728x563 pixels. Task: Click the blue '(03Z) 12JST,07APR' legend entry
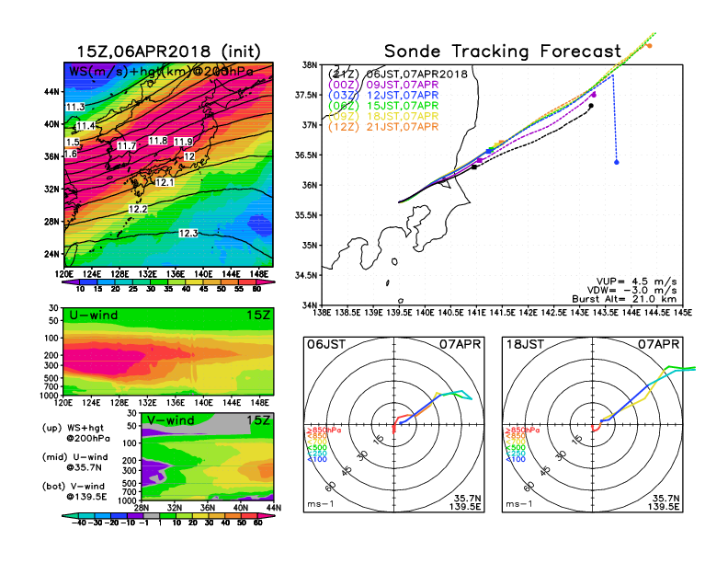click(x=383, y=96)
